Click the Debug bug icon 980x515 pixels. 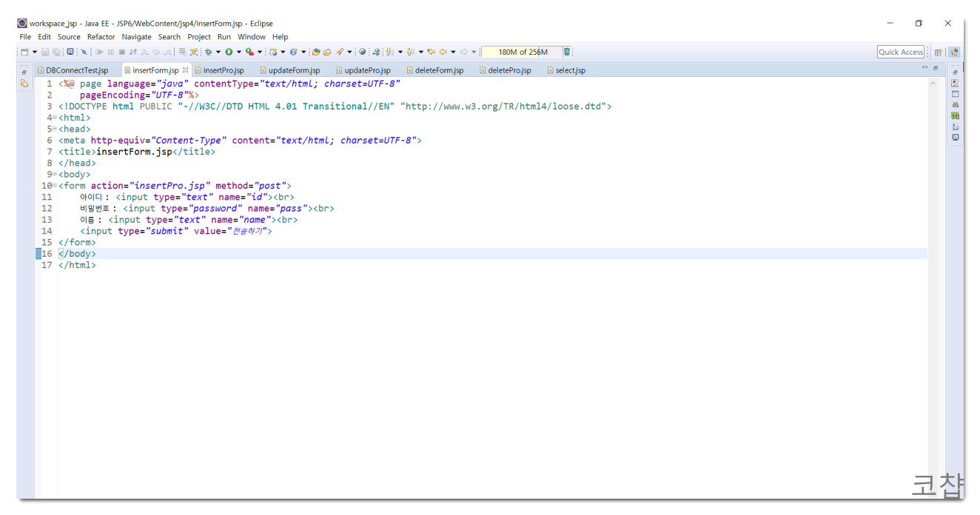pyautogui.click(x=208, y=52)
